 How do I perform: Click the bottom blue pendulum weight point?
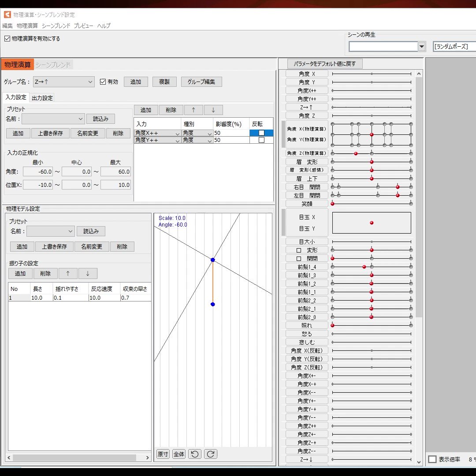(x=213, y=304)
